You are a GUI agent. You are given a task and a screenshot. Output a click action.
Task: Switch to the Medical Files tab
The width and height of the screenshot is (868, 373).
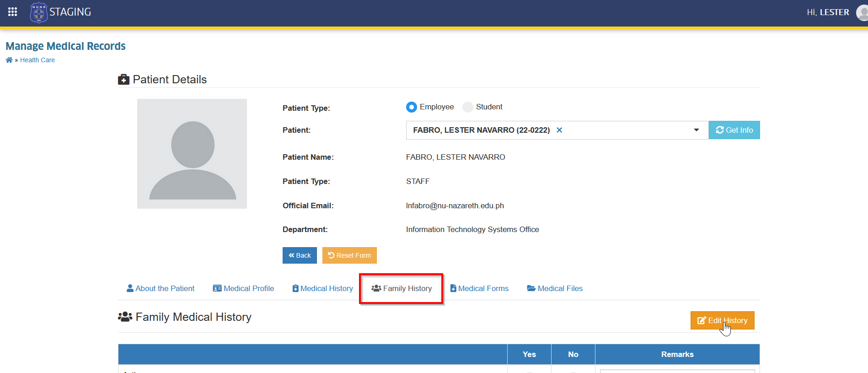(x=555, y=288)
